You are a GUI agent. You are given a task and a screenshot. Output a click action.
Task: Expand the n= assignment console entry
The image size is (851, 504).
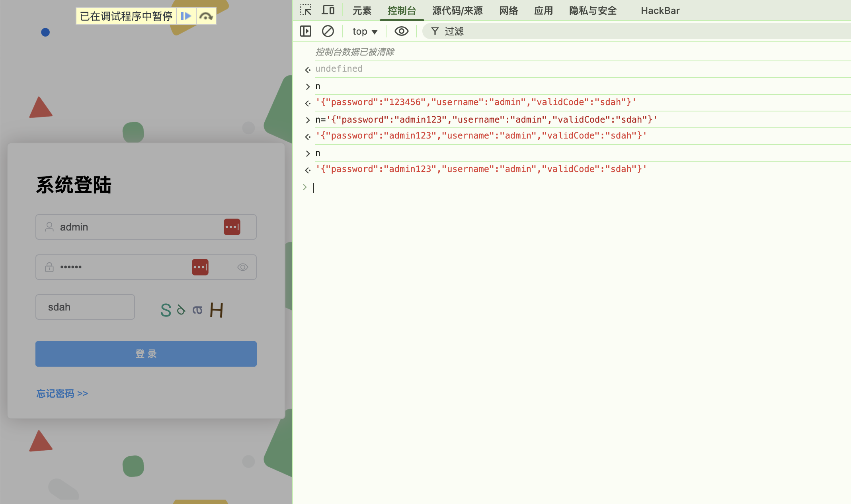coord(308,120)
